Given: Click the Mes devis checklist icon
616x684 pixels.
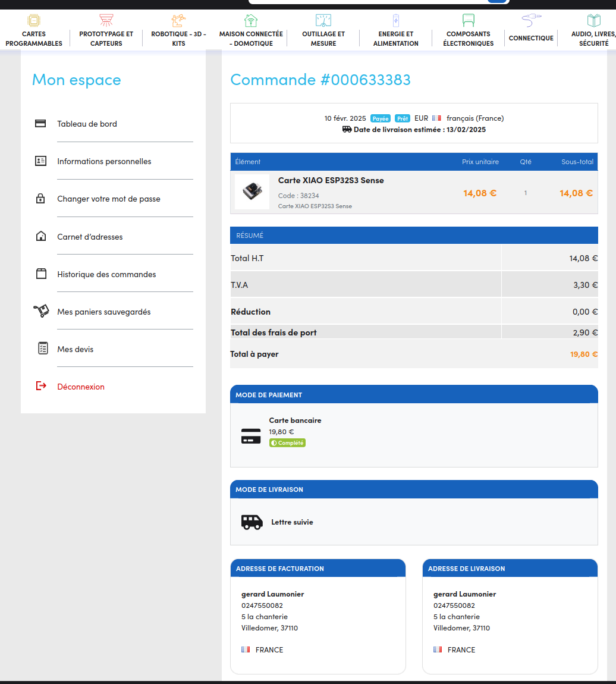Looking at the screenshot, I should pyautogui.click(x=42, y=349).
